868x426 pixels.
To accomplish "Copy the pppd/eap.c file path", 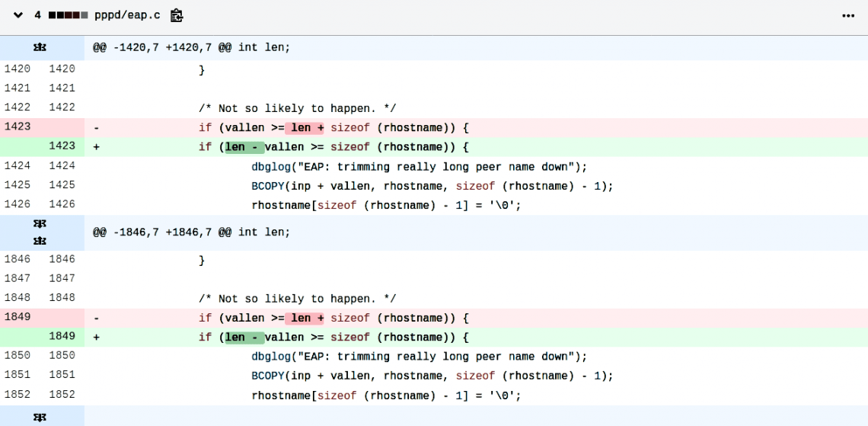I will pyautogui.click(x=177, y=15).
